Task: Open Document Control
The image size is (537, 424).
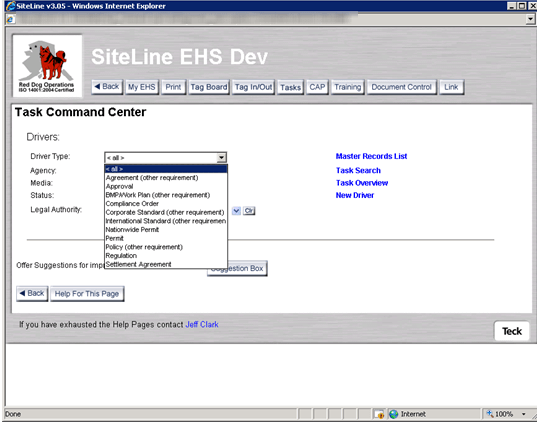Action: point(401,87)
